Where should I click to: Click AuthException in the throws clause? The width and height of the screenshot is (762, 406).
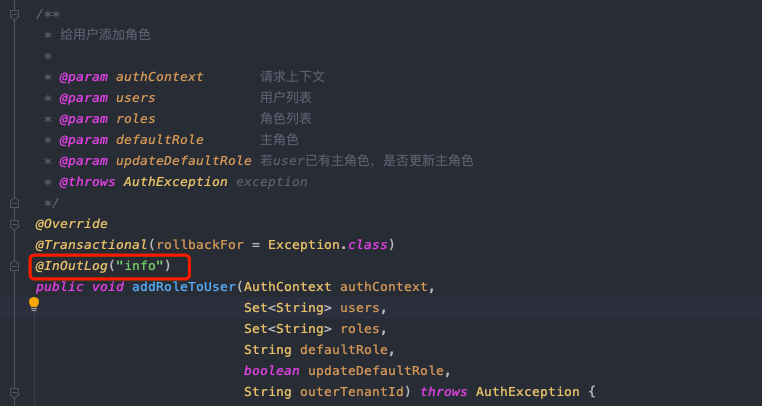coord(527,392)
